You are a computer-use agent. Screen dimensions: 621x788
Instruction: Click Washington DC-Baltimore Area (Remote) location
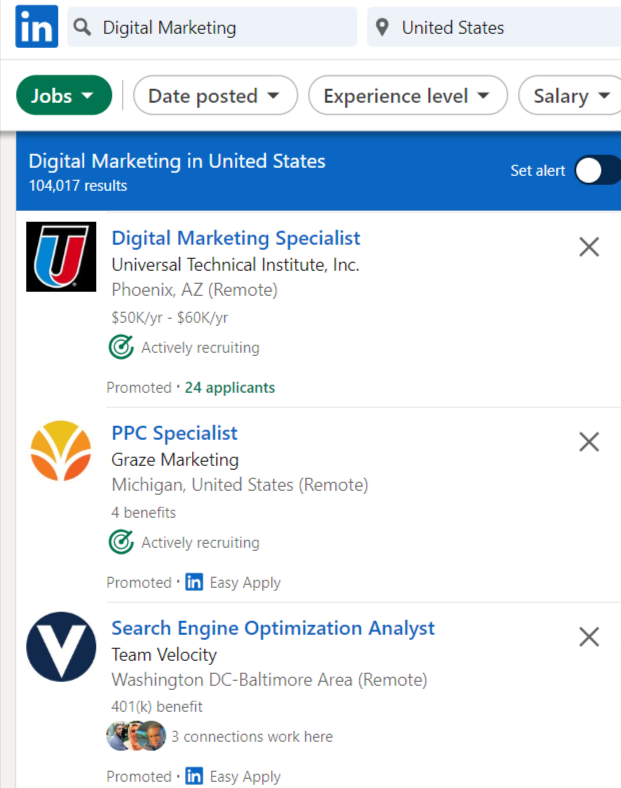pyautogui.click(x=269, y=680)
